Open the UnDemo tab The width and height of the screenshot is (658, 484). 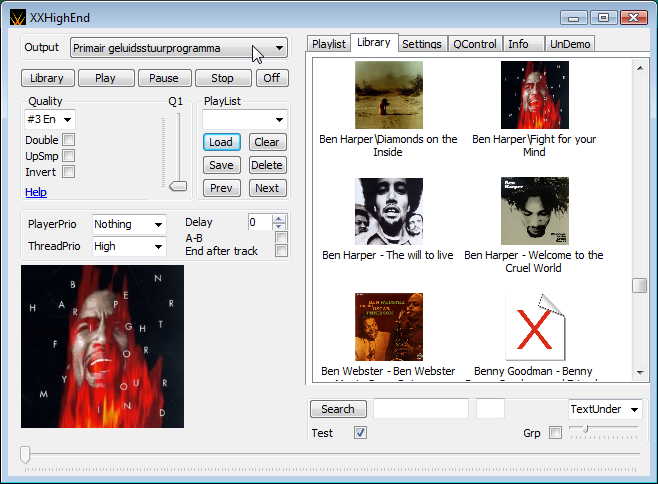click(x=570, y=44)
